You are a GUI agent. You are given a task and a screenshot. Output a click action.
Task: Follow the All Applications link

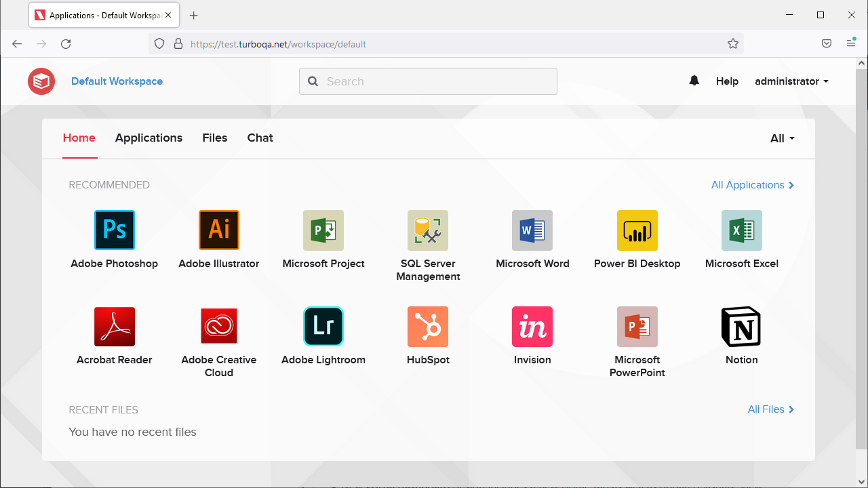click(752, 185)
